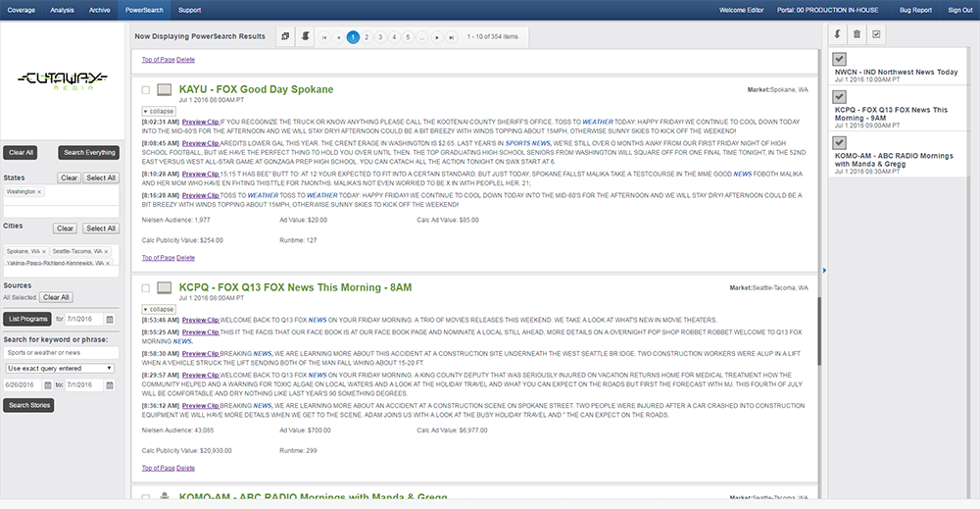The height and width of the screenshot is (509, 980).
Task: Preview the 8:08:45 AM KAYU clip
Action: (x=201, y=143)
